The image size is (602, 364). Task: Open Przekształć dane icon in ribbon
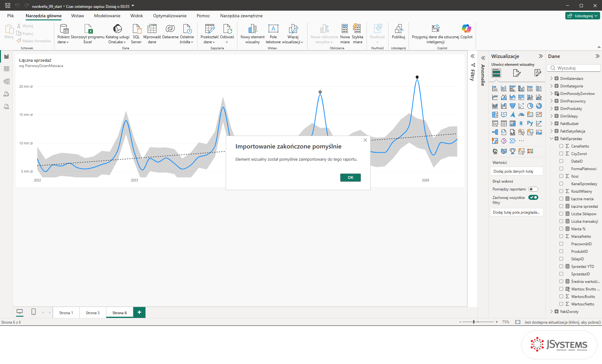click(210, 29)
